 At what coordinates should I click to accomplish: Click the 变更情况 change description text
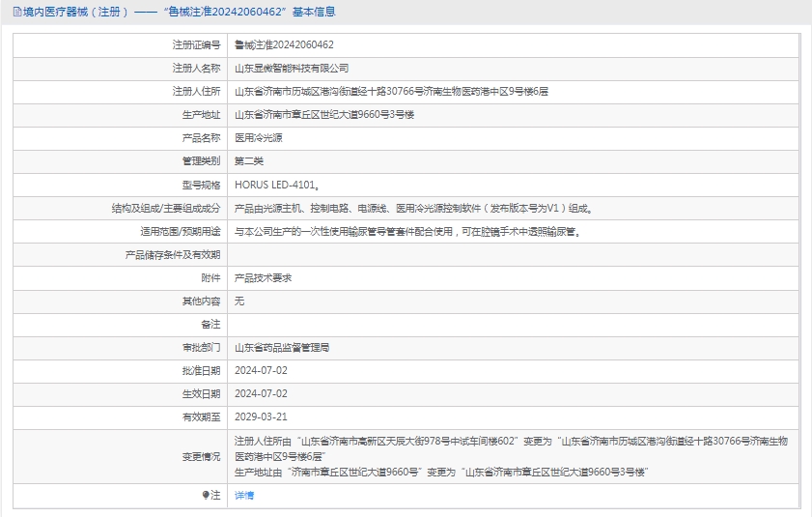[512, 455]
